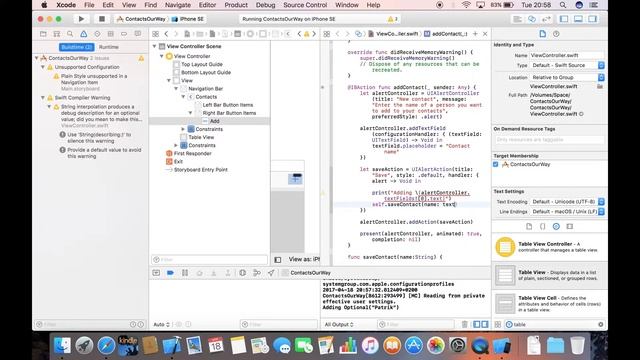
Task: Click the Run (play) button in the toolbar
Action: [x=81, y=19]
